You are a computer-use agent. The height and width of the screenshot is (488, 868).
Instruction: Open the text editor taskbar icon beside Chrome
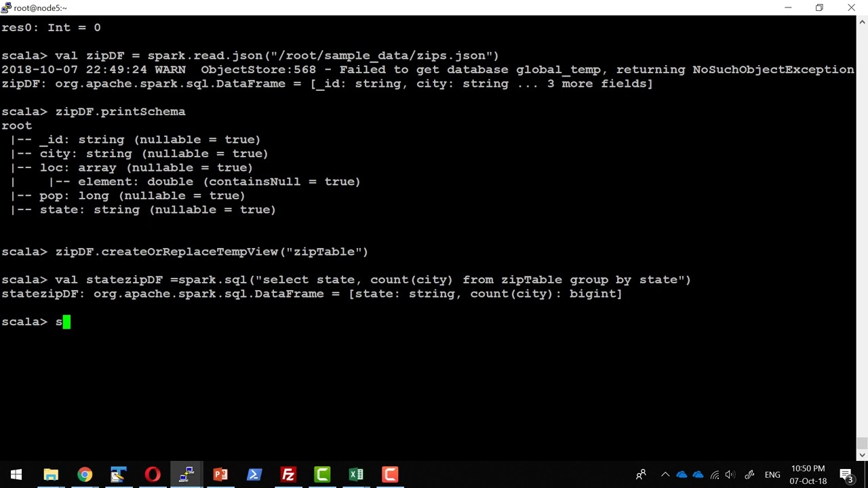coord(119,474)
